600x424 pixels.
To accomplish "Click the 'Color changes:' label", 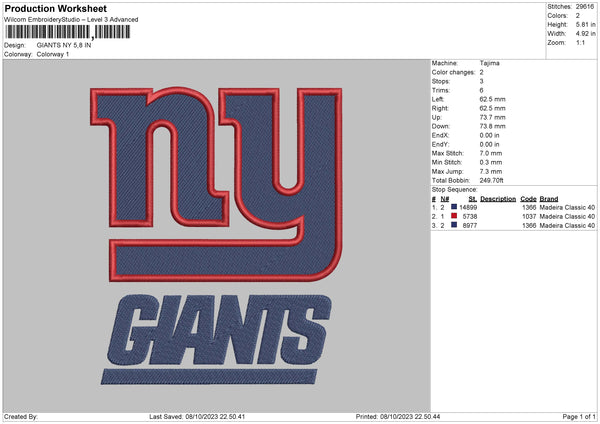I will (x=453, y=72).
